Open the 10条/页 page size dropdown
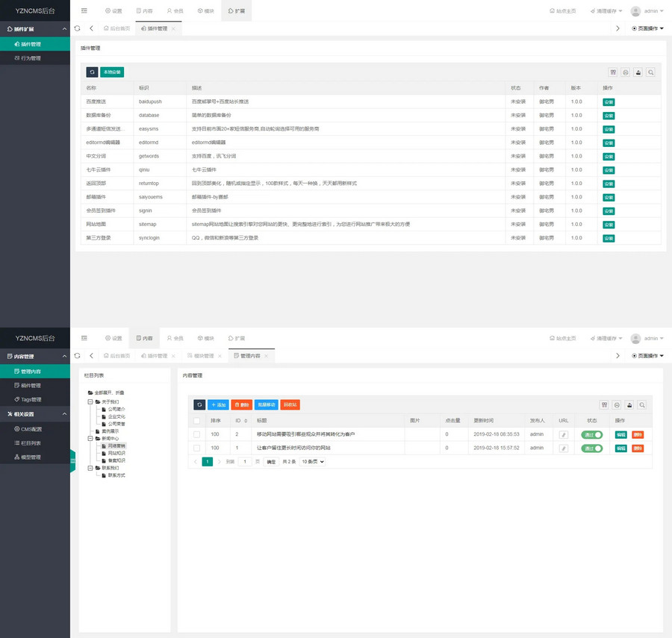The image size is (672, 638). coord(313,462)
